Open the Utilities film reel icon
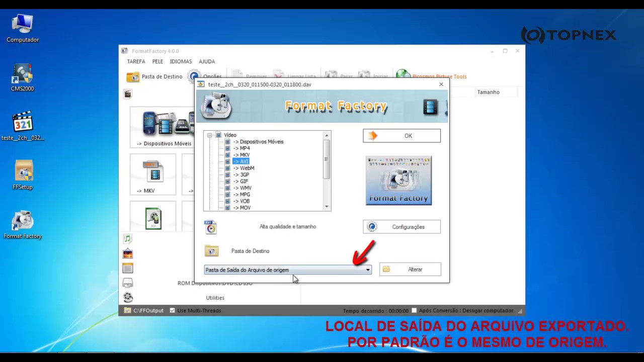 (x=128, y=297)
